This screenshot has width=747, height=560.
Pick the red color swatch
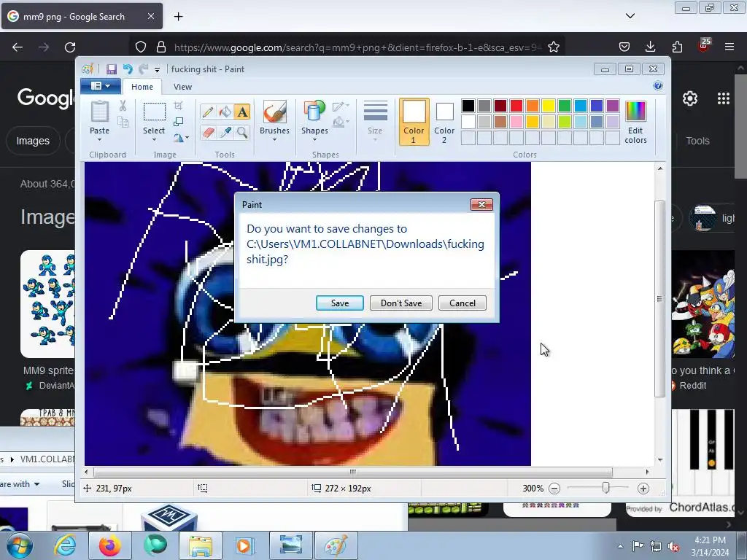pos(516,105)
